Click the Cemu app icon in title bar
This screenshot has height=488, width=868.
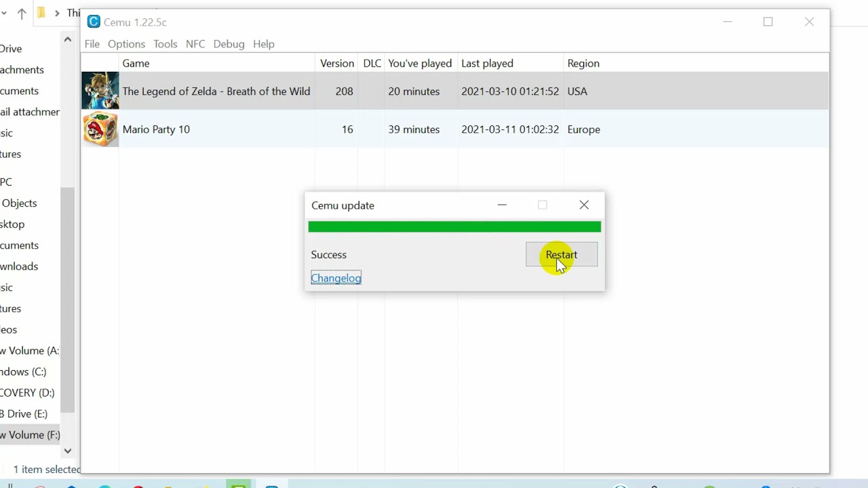94,22
